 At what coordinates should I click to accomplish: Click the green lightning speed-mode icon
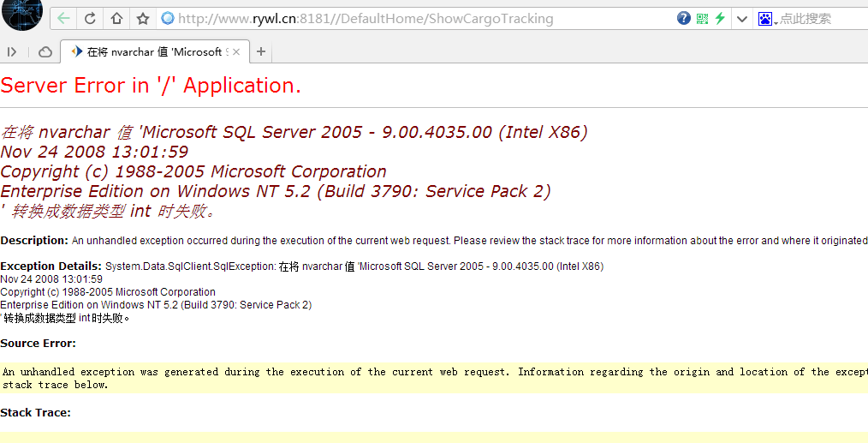click(720, 19)
